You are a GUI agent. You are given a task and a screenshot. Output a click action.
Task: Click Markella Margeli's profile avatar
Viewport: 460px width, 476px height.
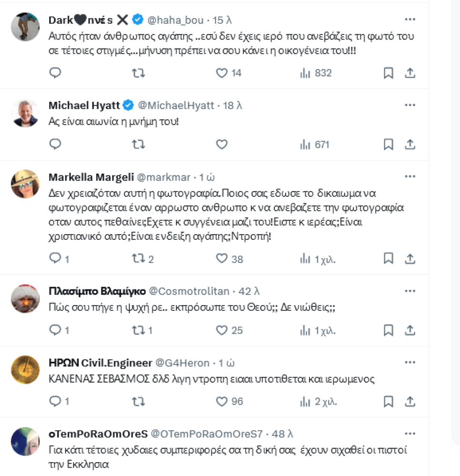point(25,184)
